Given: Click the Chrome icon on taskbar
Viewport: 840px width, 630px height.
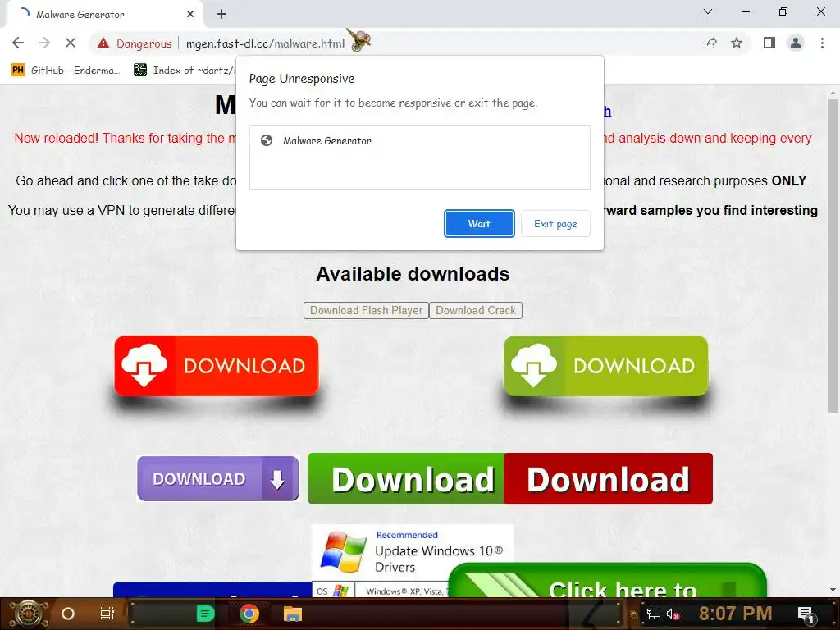Looking at the screenshot, I should (x=249, y=614).
